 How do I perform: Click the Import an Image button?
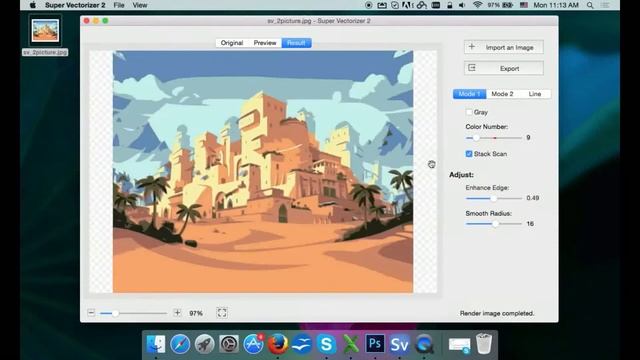(x=504, y=47)
